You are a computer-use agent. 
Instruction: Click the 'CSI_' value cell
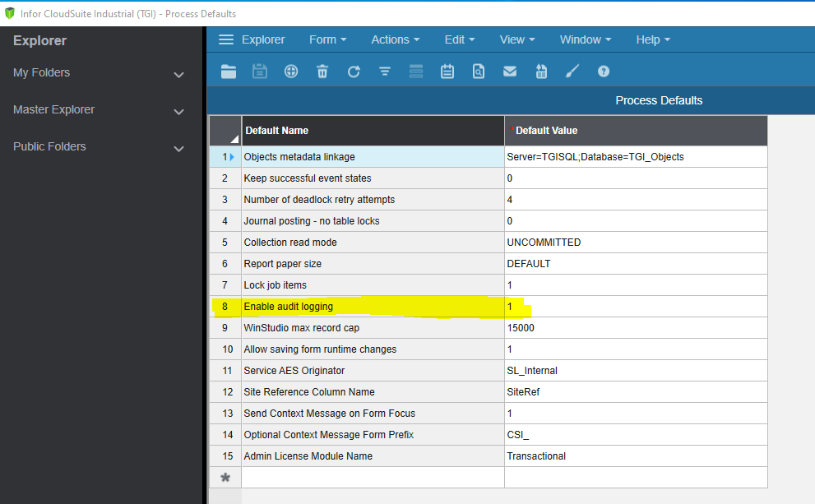tap(636, 435)
